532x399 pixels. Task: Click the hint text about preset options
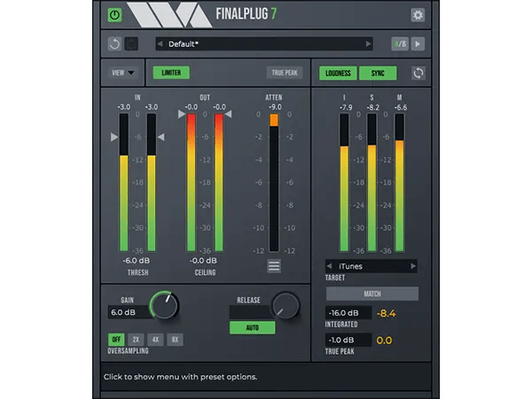pyautogui.click(x=180, y=377)
